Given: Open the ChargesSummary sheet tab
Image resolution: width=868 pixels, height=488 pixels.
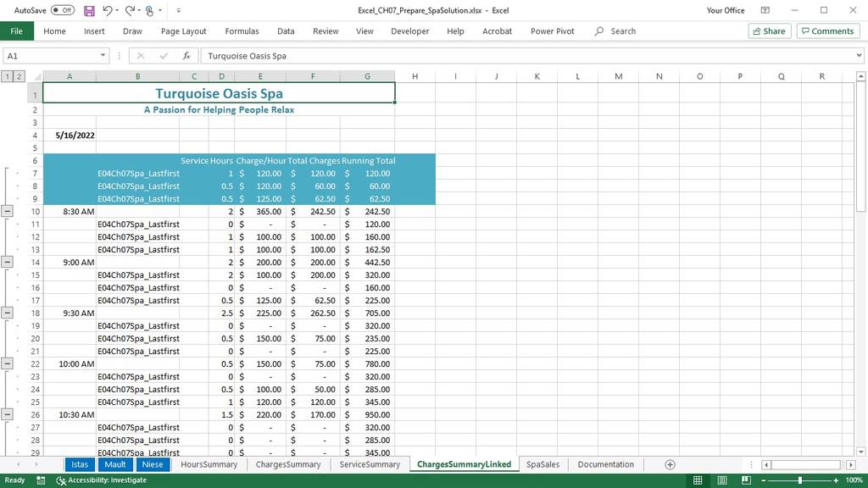Looking at the screenshot, I should click(x=288, y=464).
